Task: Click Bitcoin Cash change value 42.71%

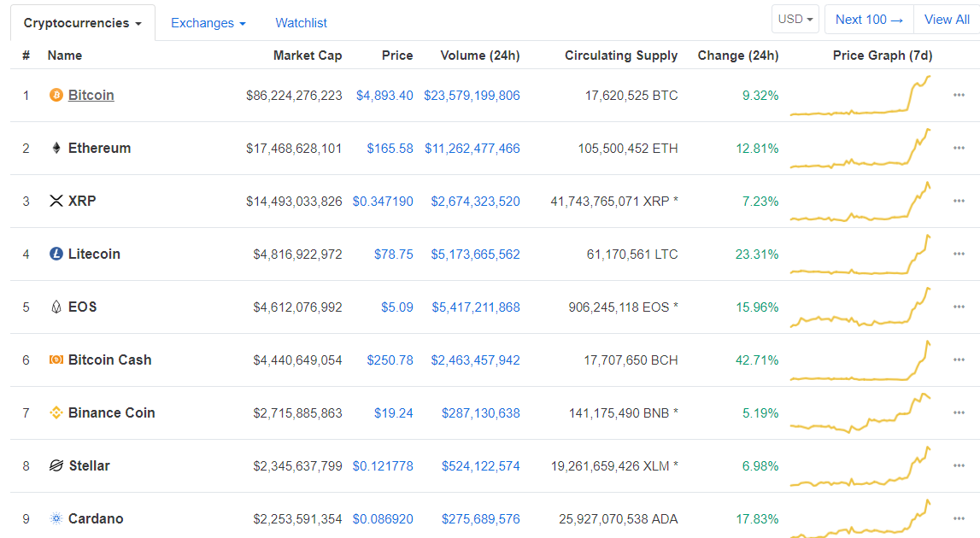Action: click(757, 360)
